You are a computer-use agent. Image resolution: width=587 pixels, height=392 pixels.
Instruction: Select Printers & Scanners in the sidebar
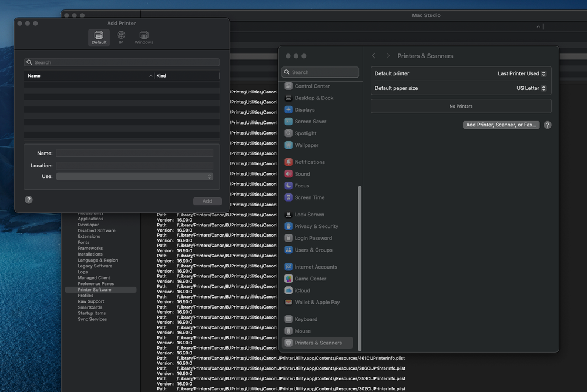click(x=317, y=343)
